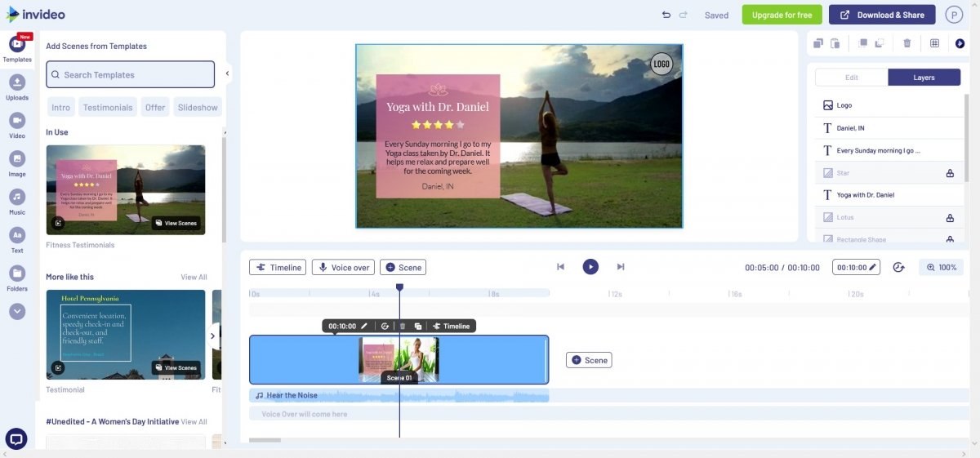Screen dimensions: 980x458
Task: Filter templates by Offer
Action: 155,107
